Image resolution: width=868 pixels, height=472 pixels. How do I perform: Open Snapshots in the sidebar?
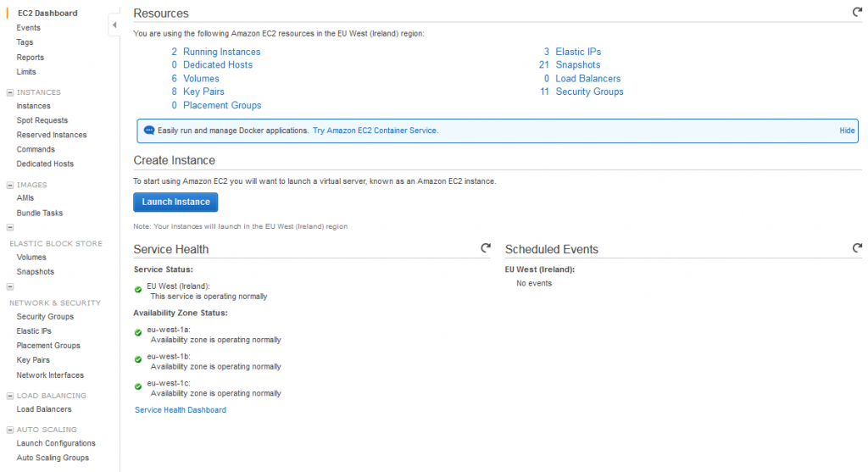pyautogui.click(x=36, y=272)
